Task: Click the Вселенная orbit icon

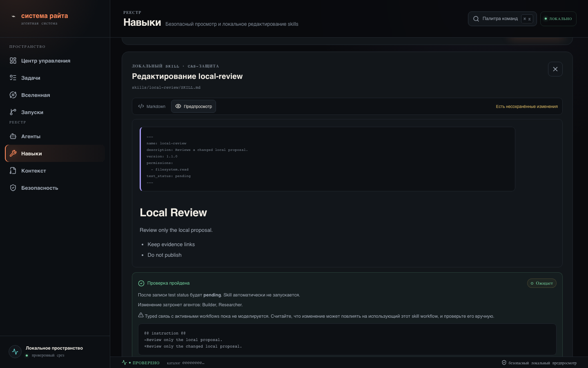Action: coord(13,95)
